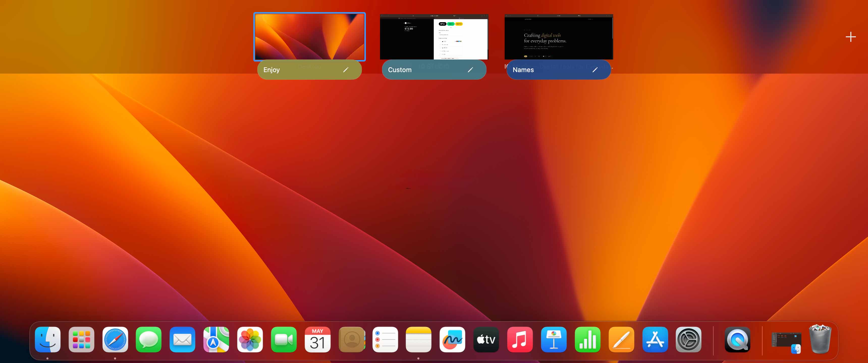
Task: Open the App Store
Action: point(655,339)
